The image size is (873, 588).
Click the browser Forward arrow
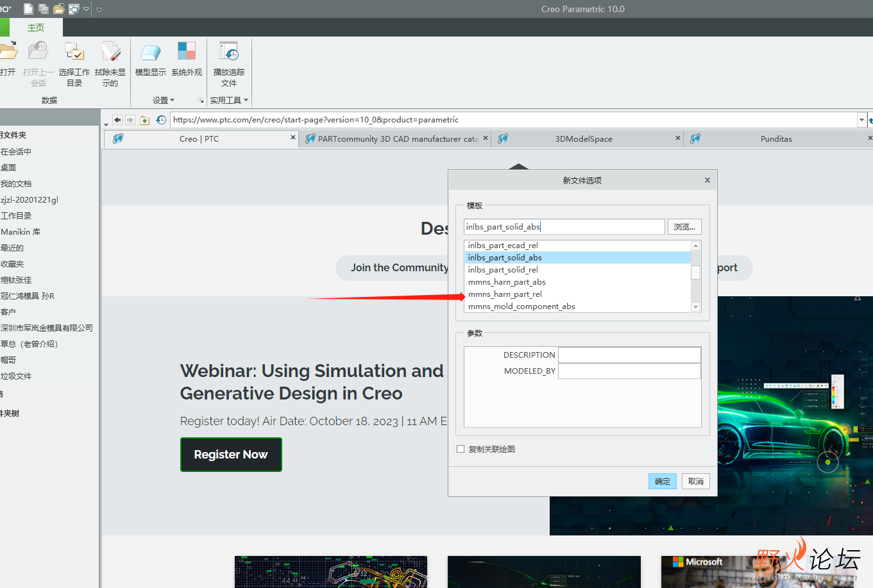click(x=130, y=120)
